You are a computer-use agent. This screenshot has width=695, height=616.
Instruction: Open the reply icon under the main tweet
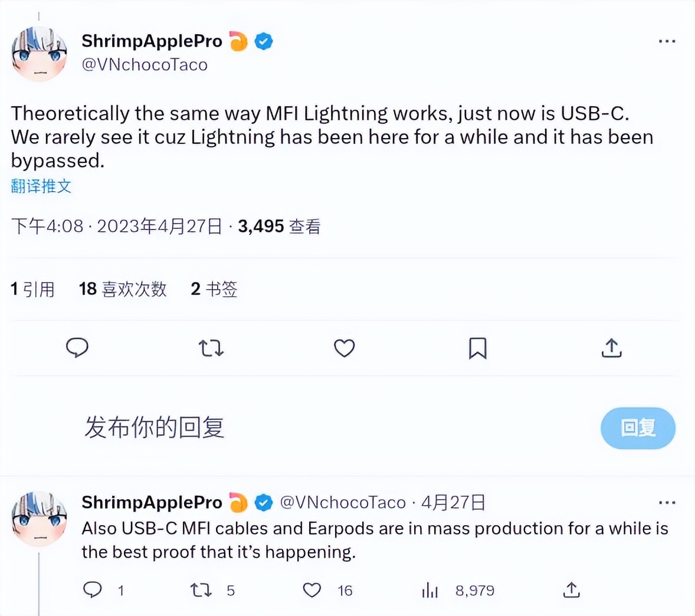(x=77, y=348)
